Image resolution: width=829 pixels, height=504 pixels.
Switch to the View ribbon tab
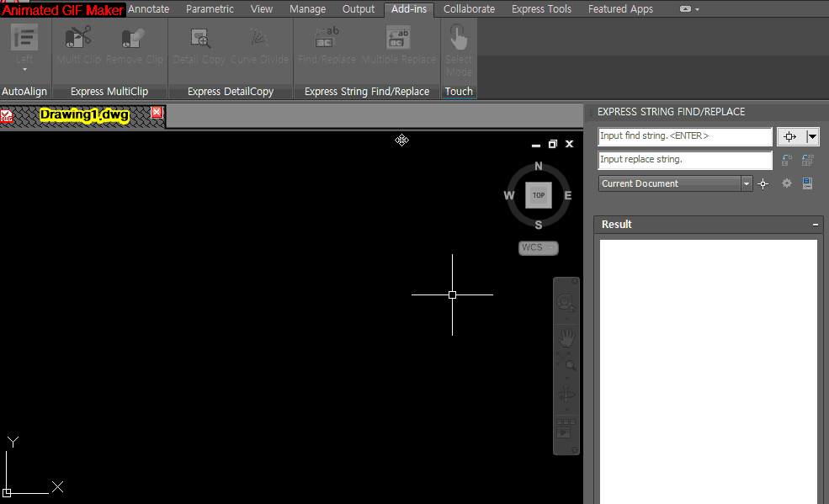pyautogui.click(x=261, y=9)
